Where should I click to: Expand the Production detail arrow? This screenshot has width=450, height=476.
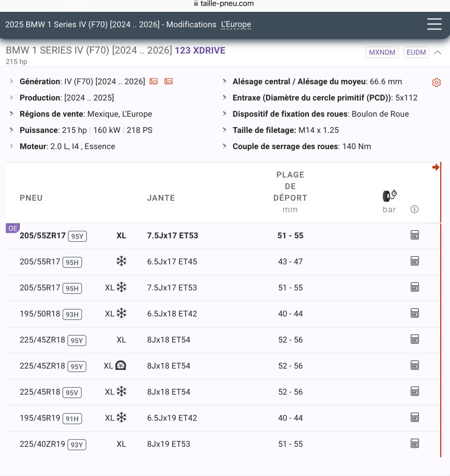[x=12, y=98]
